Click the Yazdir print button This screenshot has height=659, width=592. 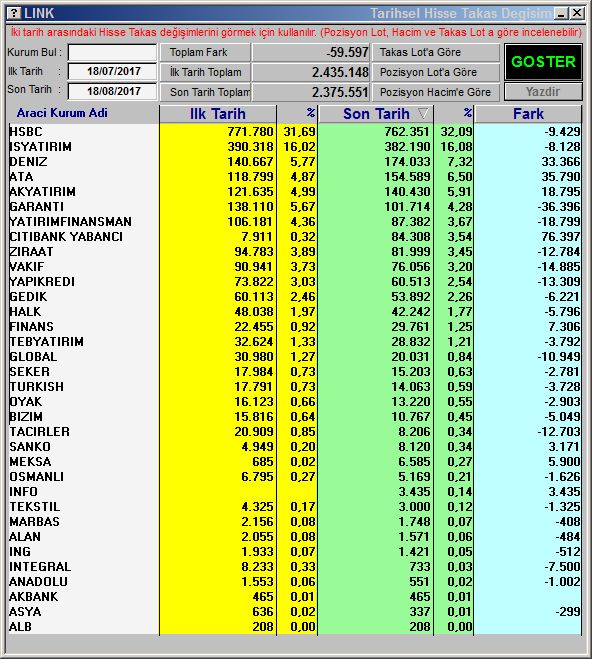(543, 92)
